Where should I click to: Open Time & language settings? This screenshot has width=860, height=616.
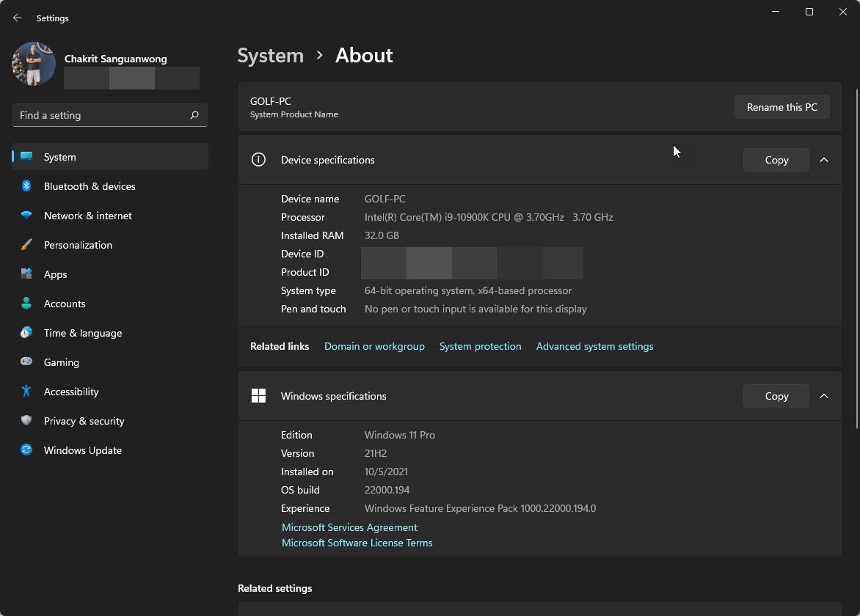pos(109,333)
